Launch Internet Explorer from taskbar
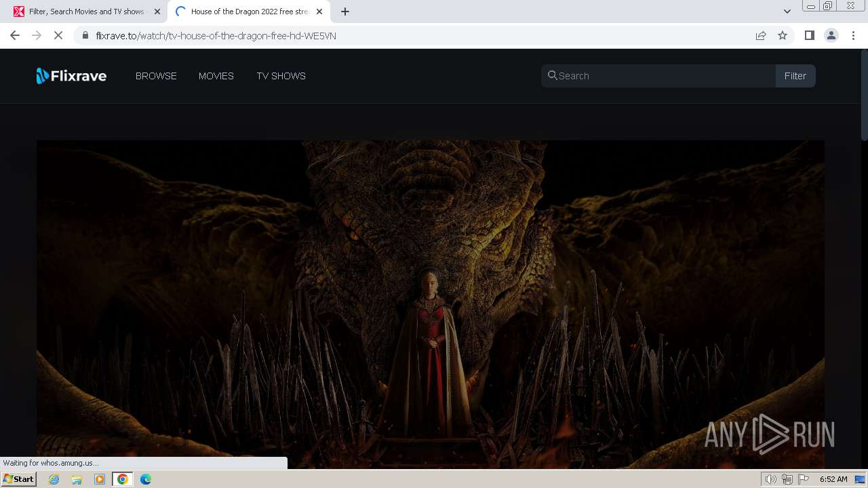This screenshot has height=488, width=868. coord(54,479)
